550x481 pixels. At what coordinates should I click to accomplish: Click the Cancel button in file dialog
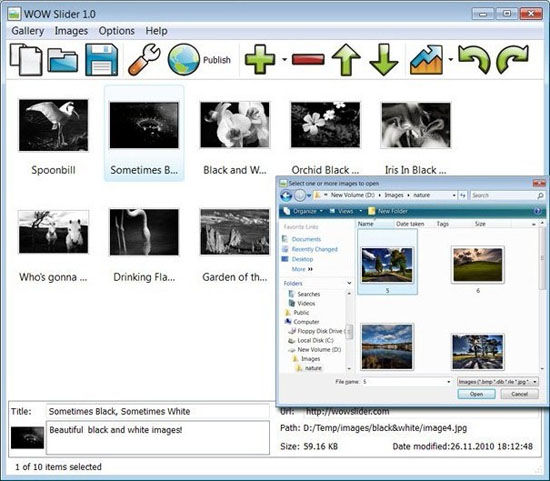[x=519, y=394]
